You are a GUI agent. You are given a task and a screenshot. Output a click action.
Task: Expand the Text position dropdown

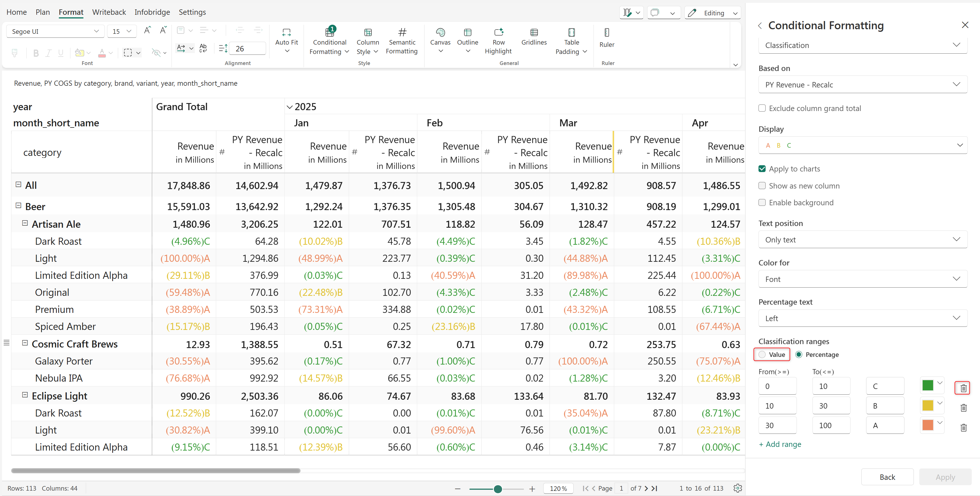pos(862,240)
